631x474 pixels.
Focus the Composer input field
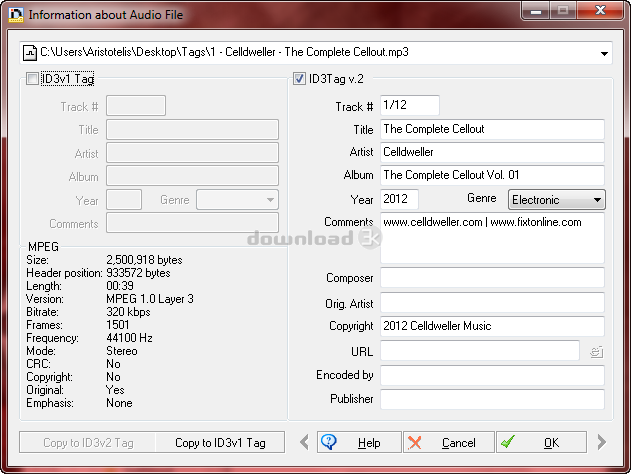492,278
